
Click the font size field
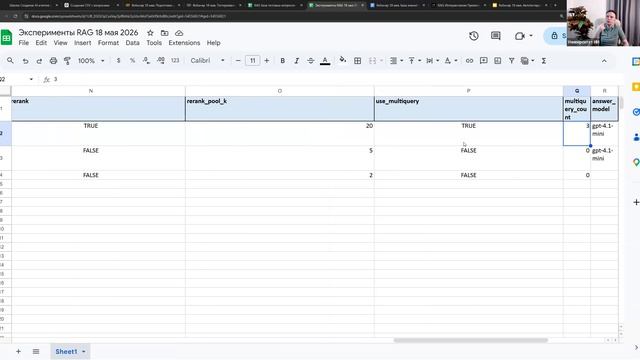point(252,60)
